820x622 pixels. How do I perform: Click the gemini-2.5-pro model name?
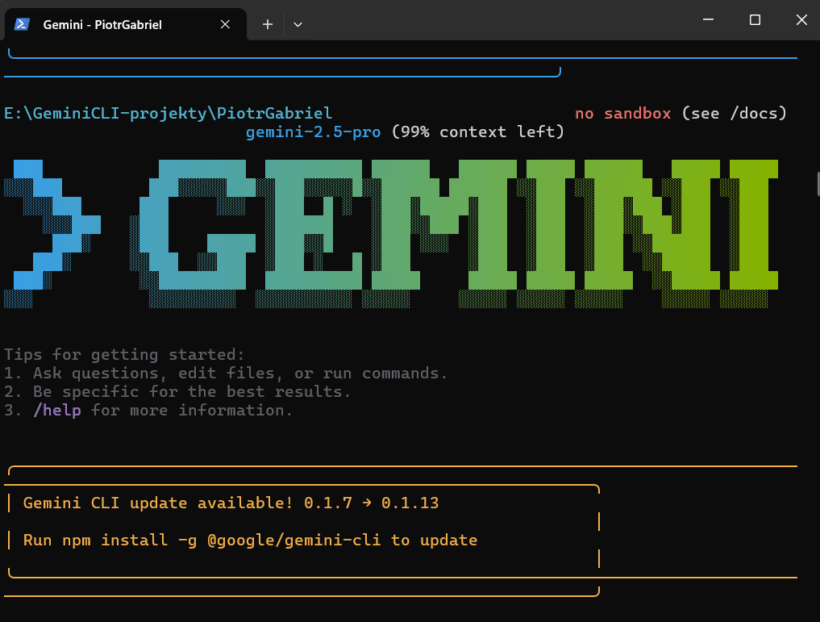313,132
